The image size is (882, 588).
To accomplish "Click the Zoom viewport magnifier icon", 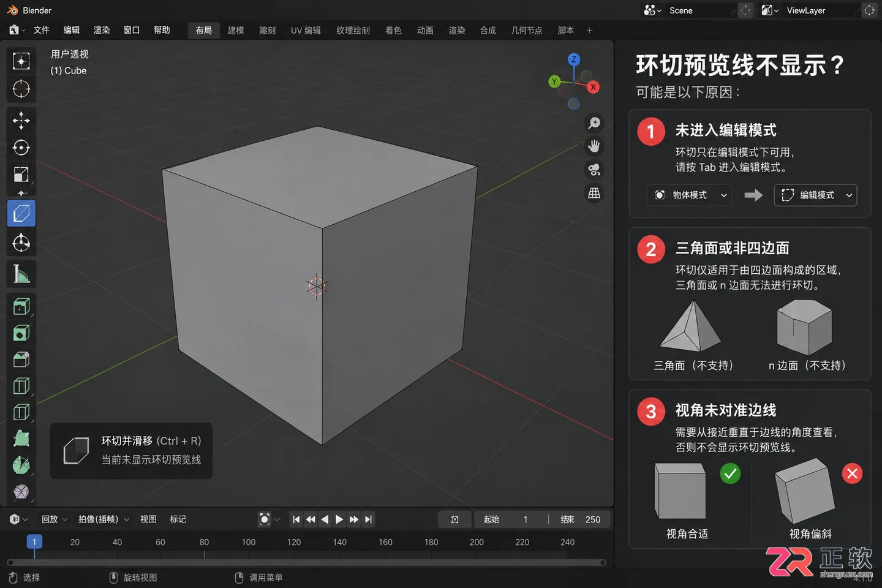I will (594, 123).
